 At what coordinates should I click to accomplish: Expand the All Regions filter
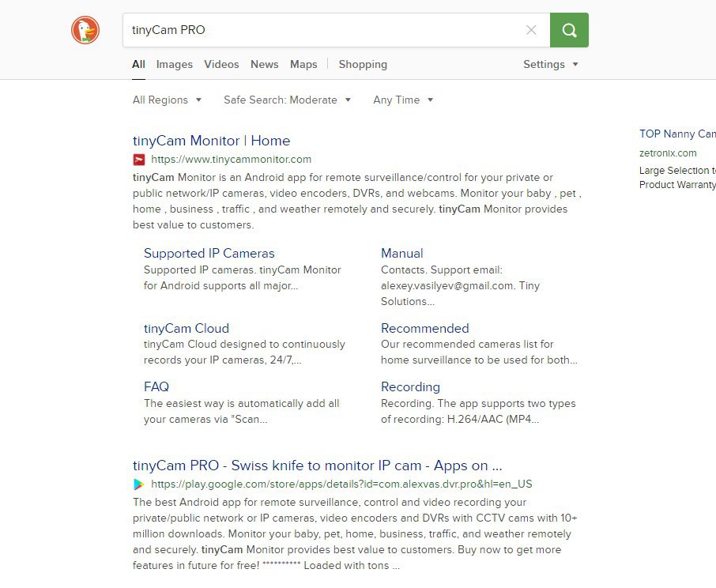coord(167,100)
